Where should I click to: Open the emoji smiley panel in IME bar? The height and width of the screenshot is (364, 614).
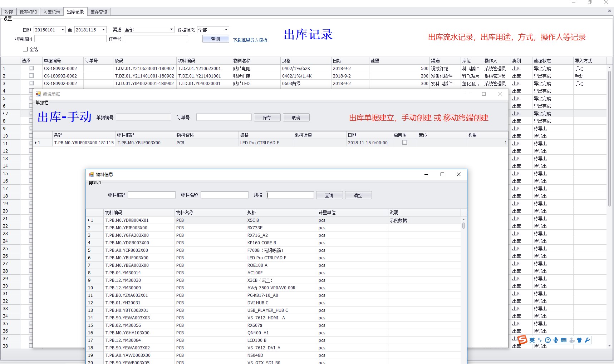(547, 340)
